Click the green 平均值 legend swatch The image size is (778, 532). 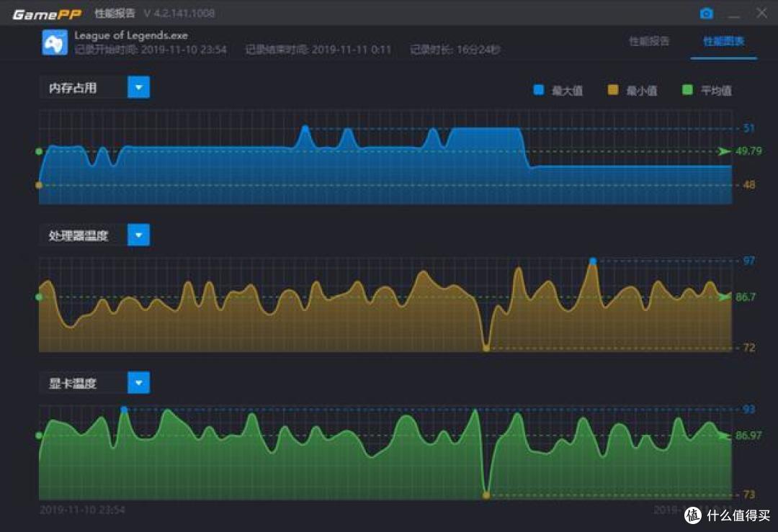[687, 90]
